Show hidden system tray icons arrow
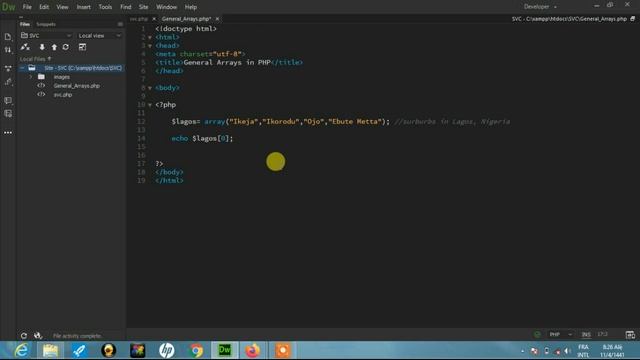640x360 pixels. pyautogui.click(x=522, y=351)
